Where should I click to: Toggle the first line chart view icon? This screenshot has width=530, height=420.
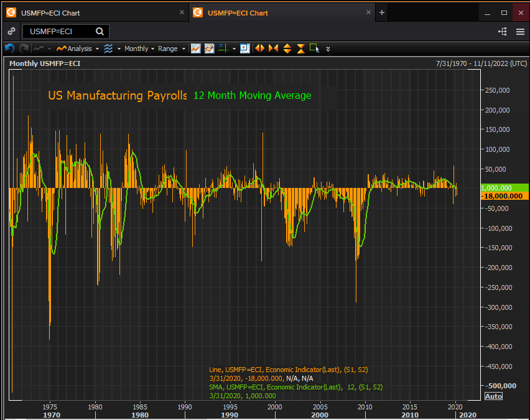(x=195, y=49)
